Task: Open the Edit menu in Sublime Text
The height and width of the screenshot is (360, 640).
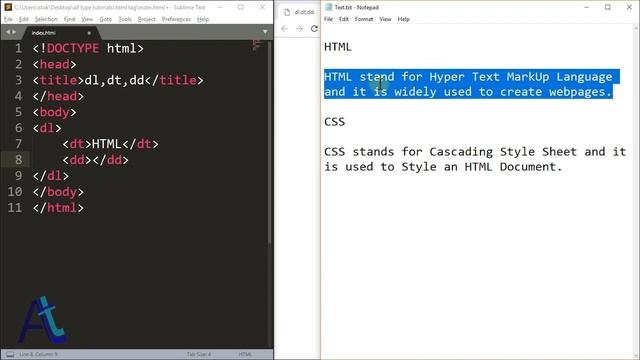Action: click(x=24, y=19)
